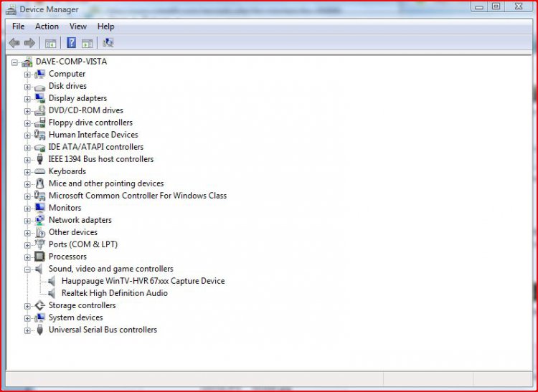Screen dimensions: 538x392
Task: Click the Show/Hide Action Pane toolbar icon
Action: pos(87,43)
